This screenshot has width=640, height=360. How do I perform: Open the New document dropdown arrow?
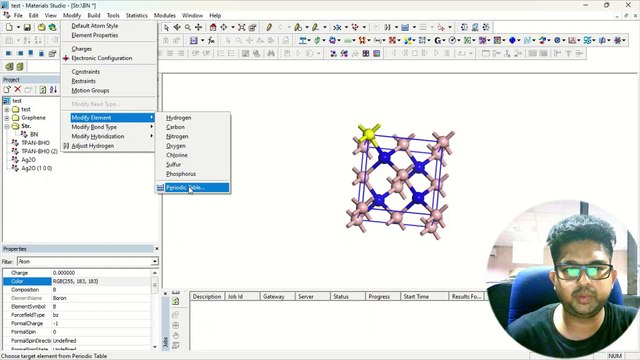(18, 27)
